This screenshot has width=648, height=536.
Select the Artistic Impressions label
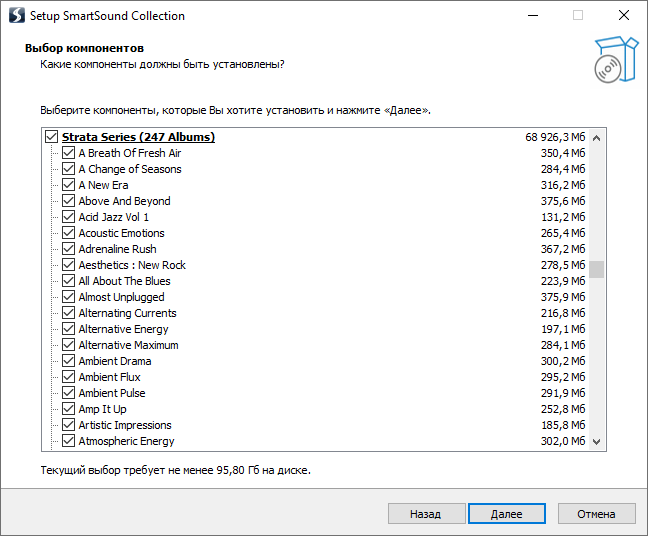point(125,425)
